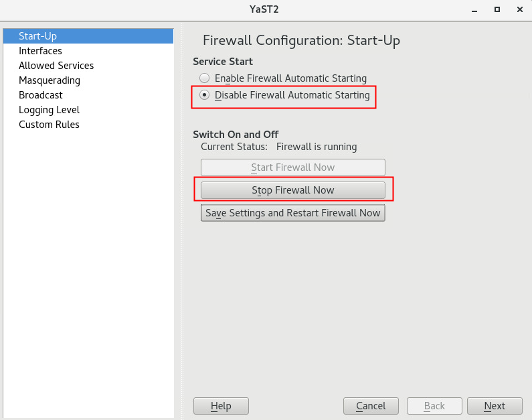Open the Start-Up section
Viewport: 532px width, 420px height.
37,36
